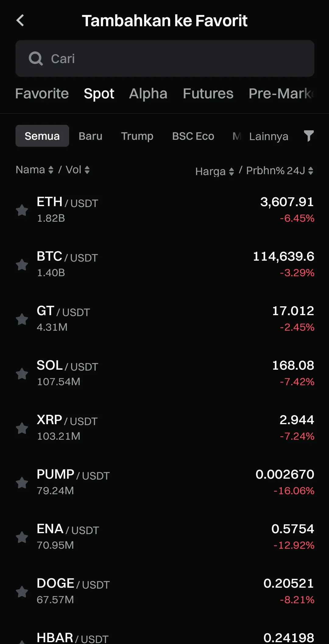Open the Alpha tab
This screenshot has width=329, height=644.
(148, 93)
